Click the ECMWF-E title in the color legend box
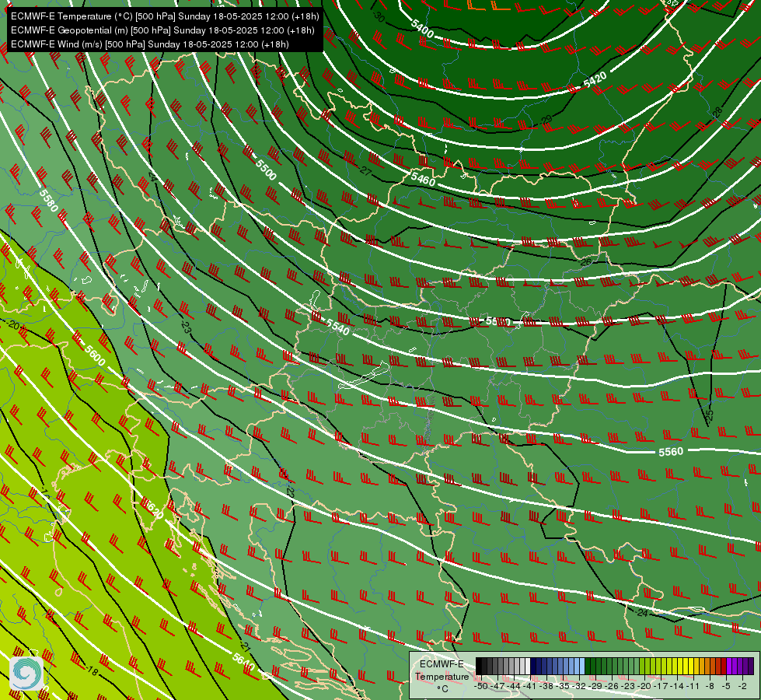The image size is (761, 700). click(442, 664)
